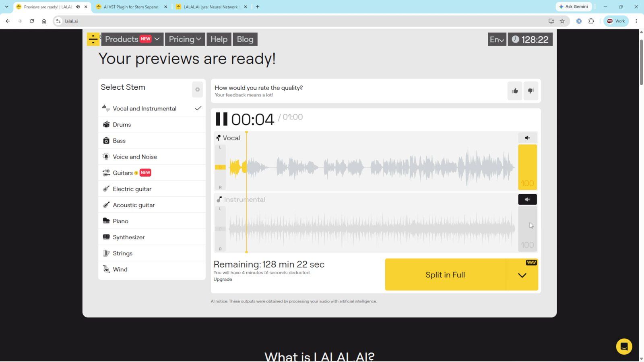Select the Synthesizer stem row
Screen dimensions: 644x362
152,237
